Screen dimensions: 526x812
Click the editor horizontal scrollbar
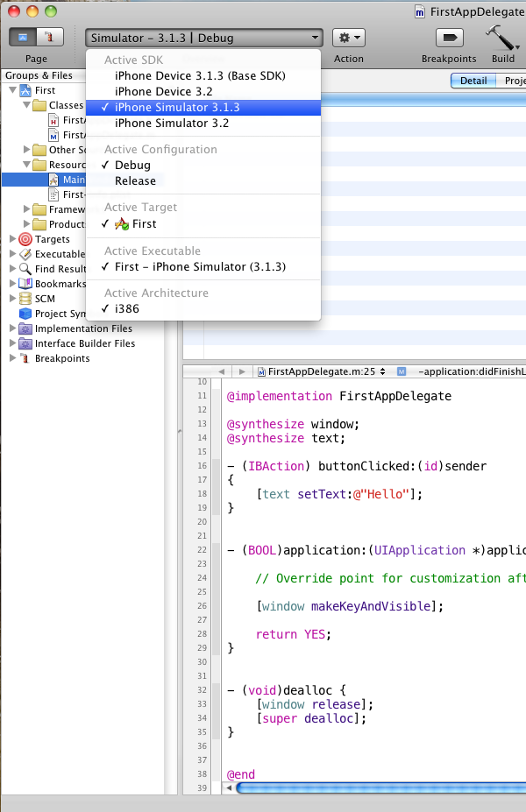point(380,788)
